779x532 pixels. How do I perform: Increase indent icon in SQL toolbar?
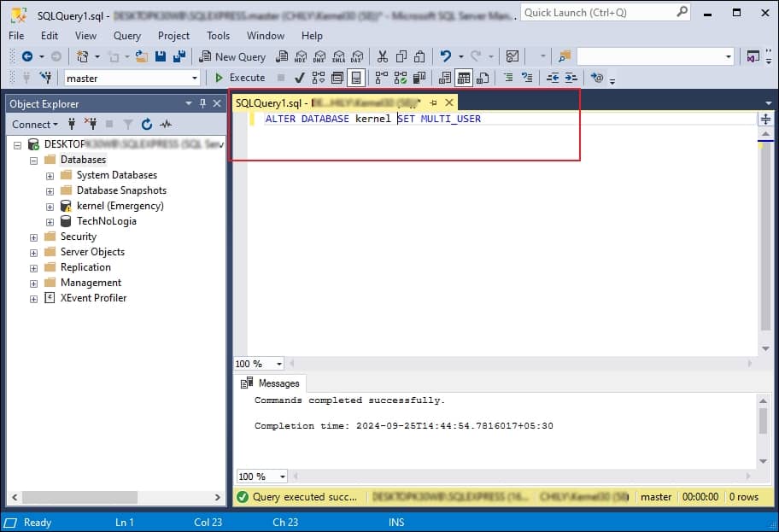(x=571, y=78)
